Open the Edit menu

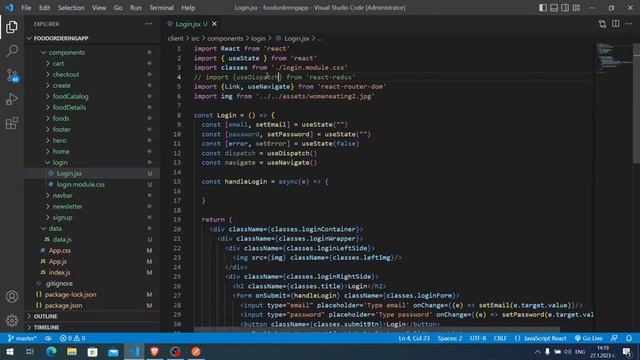click(x=44, y=8)
